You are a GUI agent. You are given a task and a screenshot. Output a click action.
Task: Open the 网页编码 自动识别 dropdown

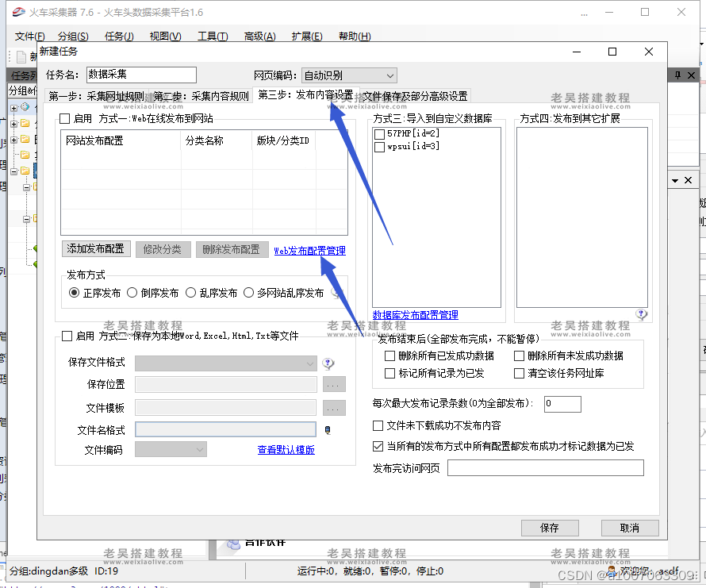point(390,75)
